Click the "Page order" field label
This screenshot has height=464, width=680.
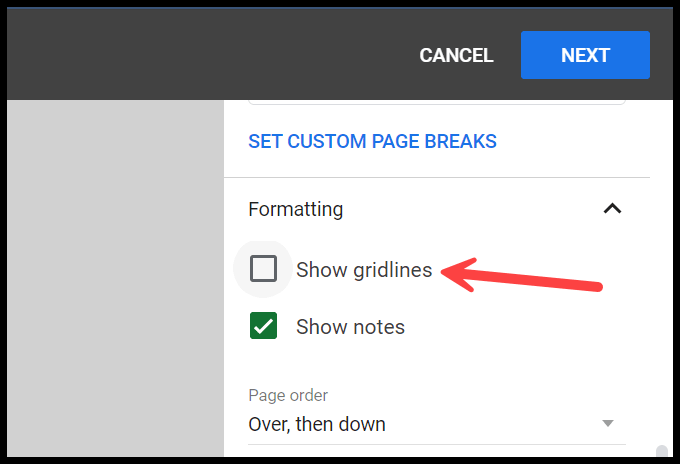[288, 395]
